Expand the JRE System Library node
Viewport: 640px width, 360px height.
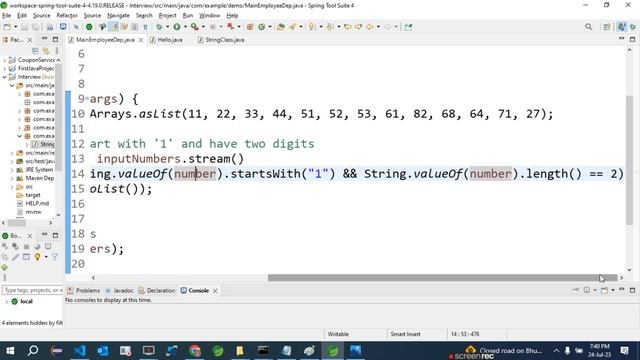tap(12, 170)
